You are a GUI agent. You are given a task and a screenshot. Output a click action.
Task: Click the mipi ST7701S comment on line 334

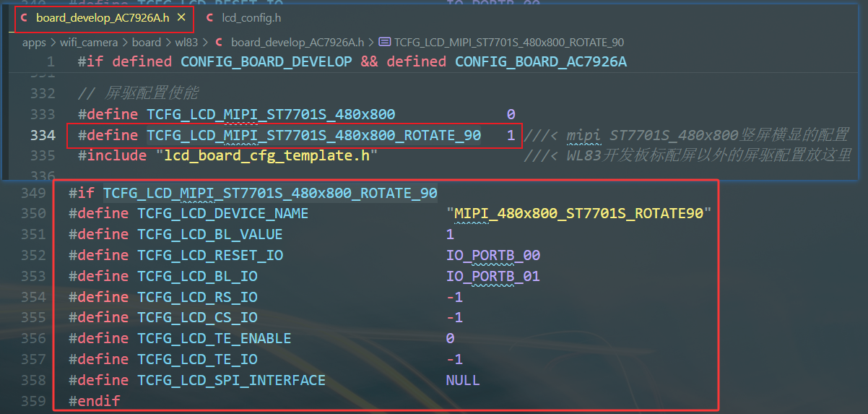coord(686,135)
